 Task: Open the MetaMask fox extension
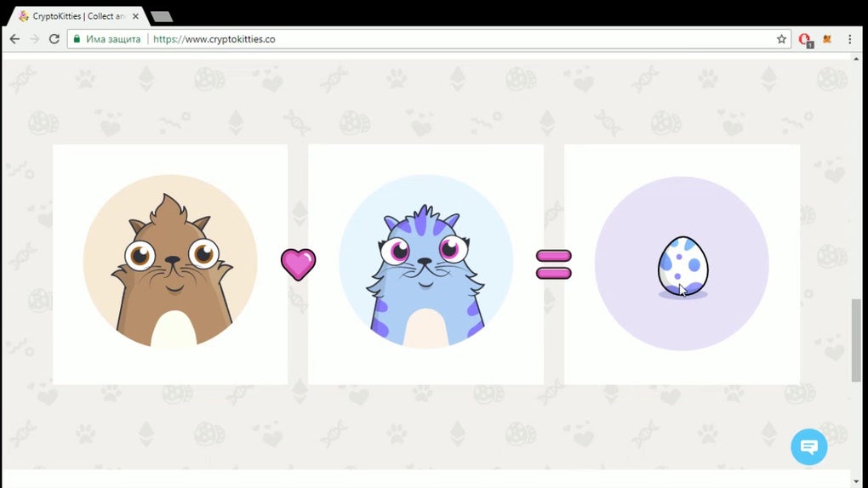pos(827,39)
